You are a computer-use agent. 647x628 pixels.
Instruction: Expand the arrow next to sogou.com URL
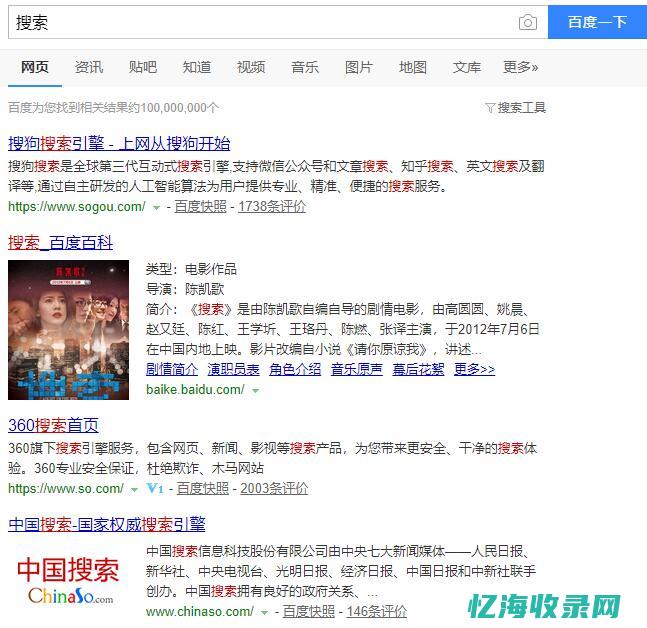156,208
